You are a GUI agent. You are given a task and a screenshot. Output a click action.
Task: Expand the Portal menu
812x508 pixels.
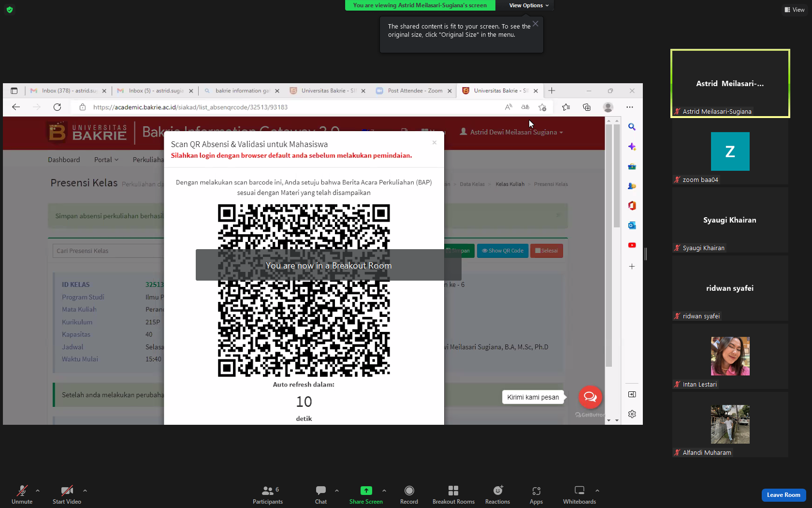pyautogui.click(x=106, y=160)
